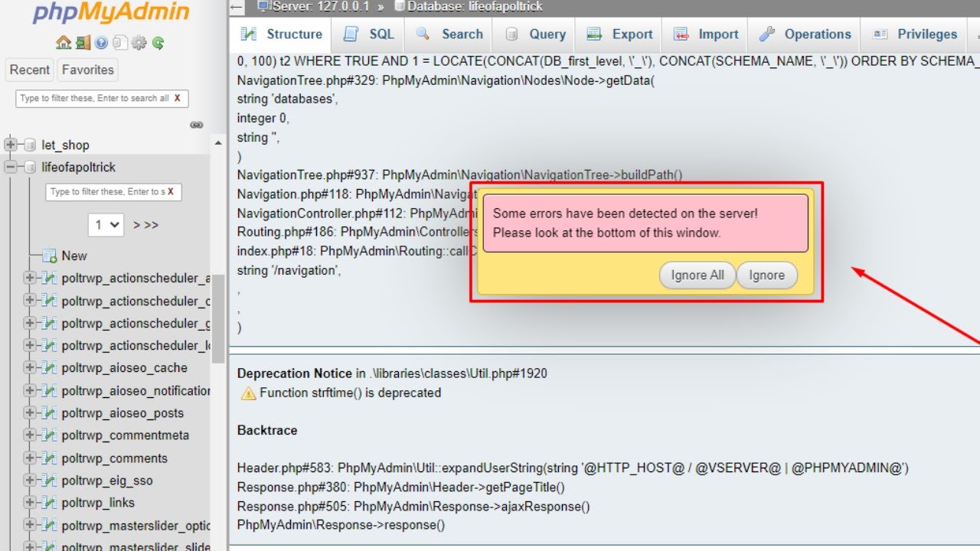Click the phpMyAdmin logo
980x551 pixels.
111,13
